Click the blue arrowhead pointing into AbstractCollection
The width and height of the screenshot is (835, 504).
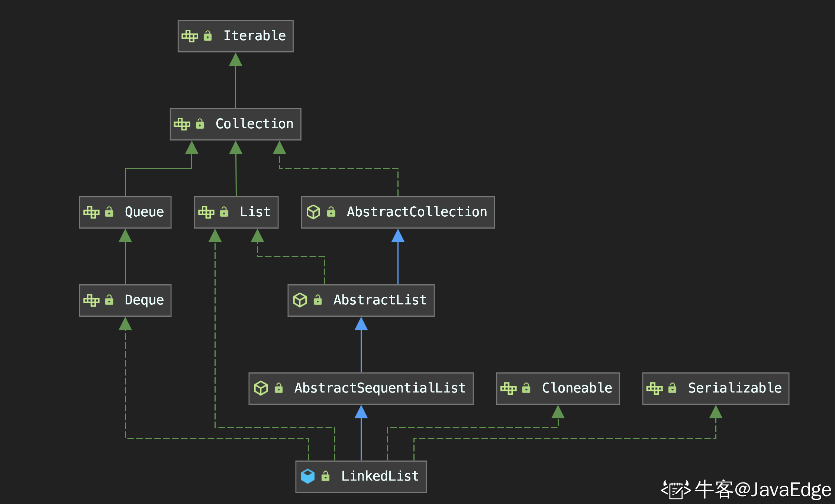pyautogui.click(x=398, y=236)
